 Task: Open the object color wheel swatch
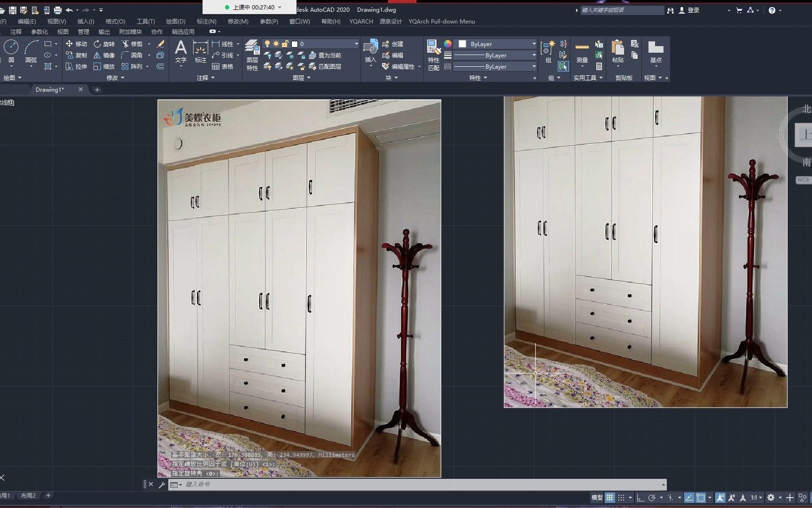(x=447, y=44)
